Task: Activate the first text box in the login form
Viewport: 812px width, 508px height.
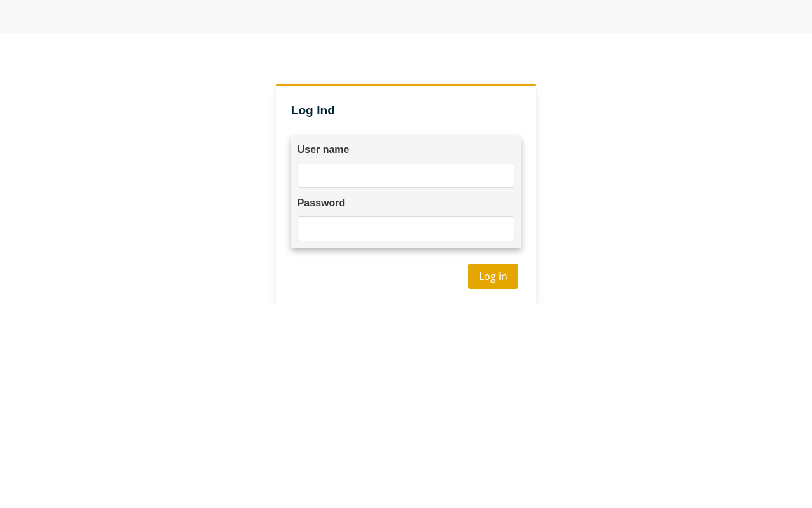Action: pos(406,175)
